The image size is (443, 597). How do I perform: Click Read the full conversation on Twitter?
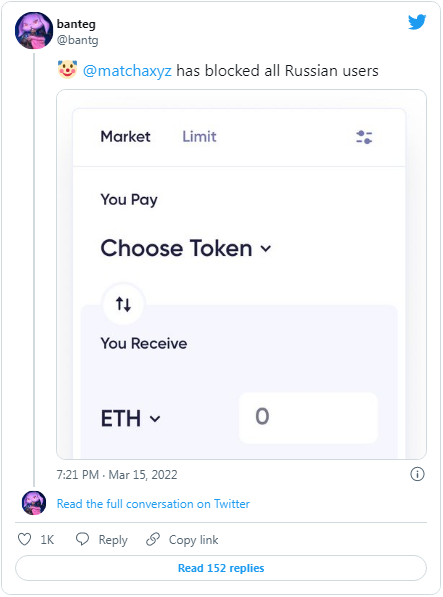click(153, 504)
